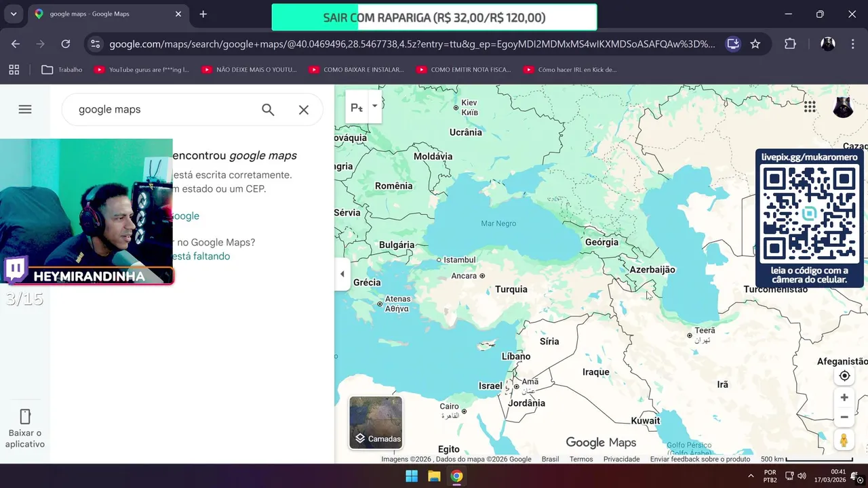Click the Istambul city label

460,260
